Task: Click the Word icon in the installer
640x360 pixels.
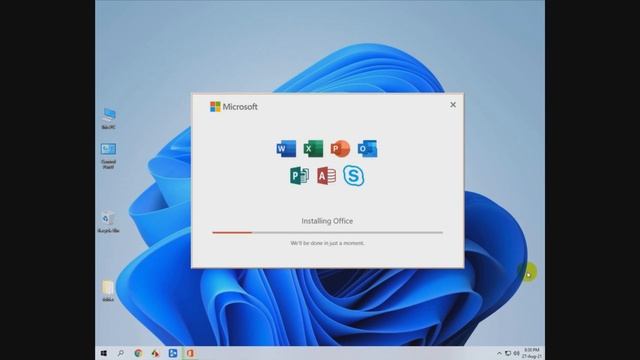Action: pyautogui.click(x=286, y=149)
